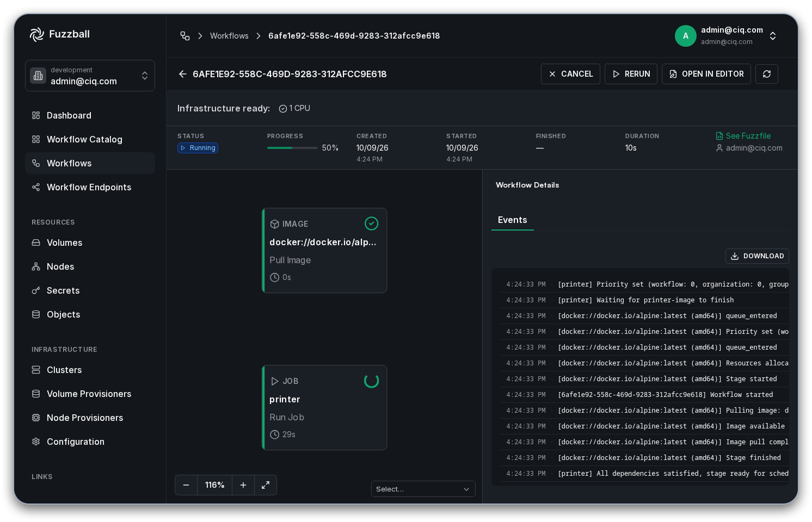Click the 116% zoom level value
Viewport: 812px width, 522px height.
pos(215,485)
